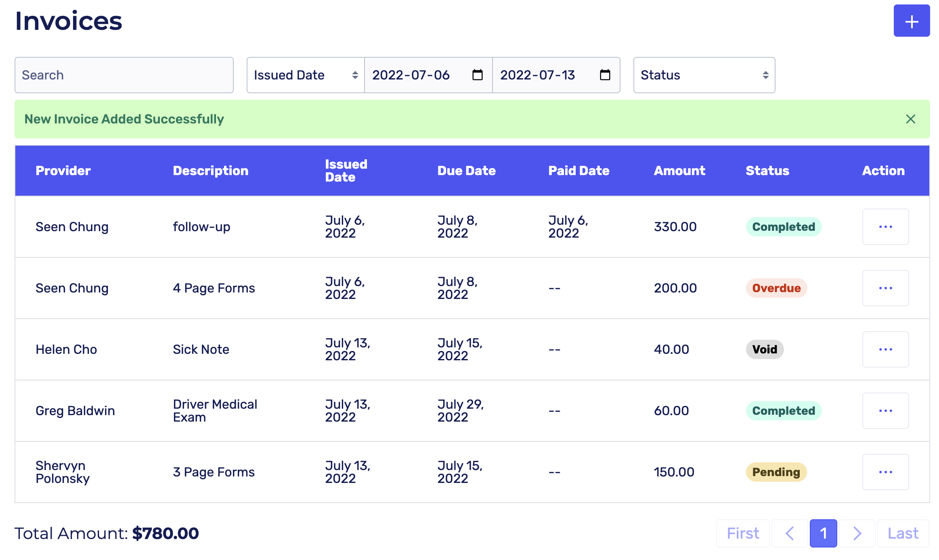The width and height of the screenshot is (939, 560).
Task: Open the actions menu for Shervyn Polonsky's 3 Page Forms
Action: tap(885, 472)
